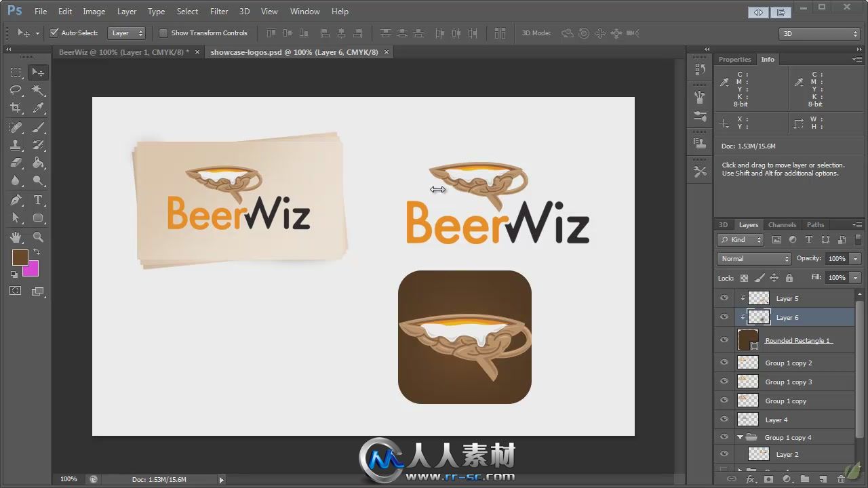Screen dimensions: 868x488
Task: Enable Show Transform Controls checkbox
Action: coord(163,33)
